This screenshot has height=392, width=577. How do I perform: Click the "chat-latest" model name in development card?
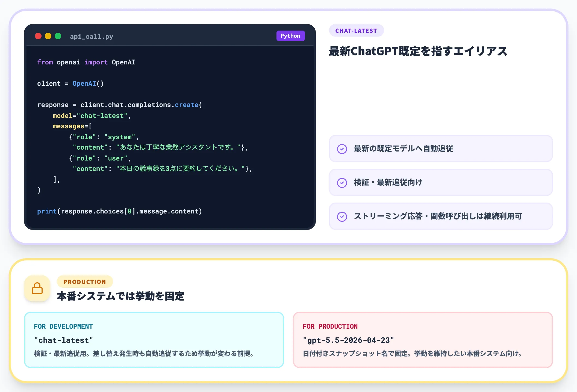coord(63,340)
